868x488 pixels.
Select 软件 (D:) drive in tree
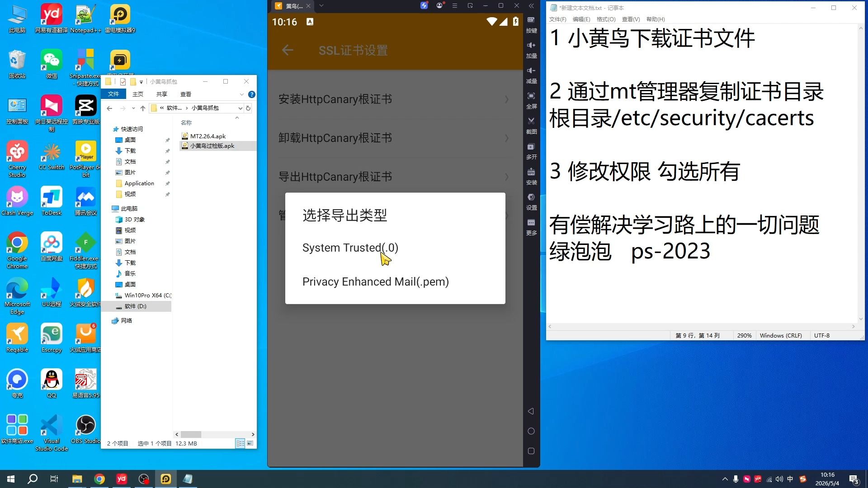(x=135, y=306)
